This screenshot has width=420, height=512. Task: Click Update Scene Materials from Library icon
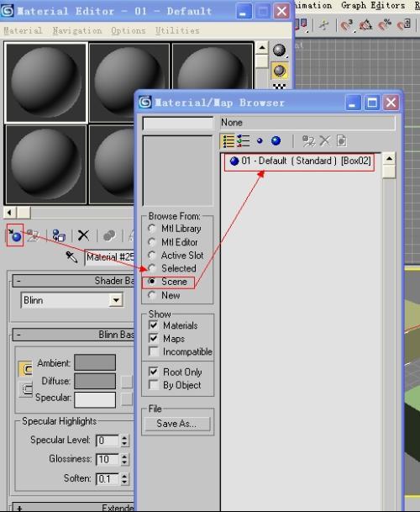pyautogui.click(x=308, y=141)
